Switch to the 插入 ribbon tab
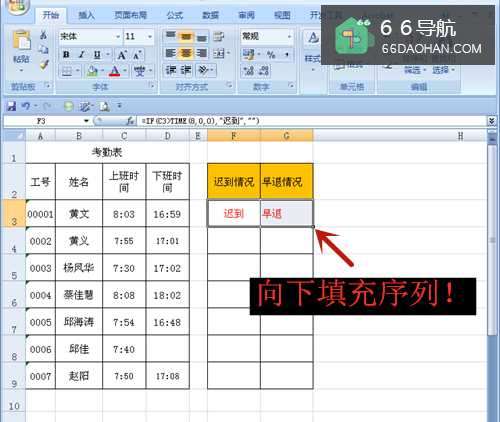The height and width of the screenshot is (422, 500). click(x=86, y=15)
